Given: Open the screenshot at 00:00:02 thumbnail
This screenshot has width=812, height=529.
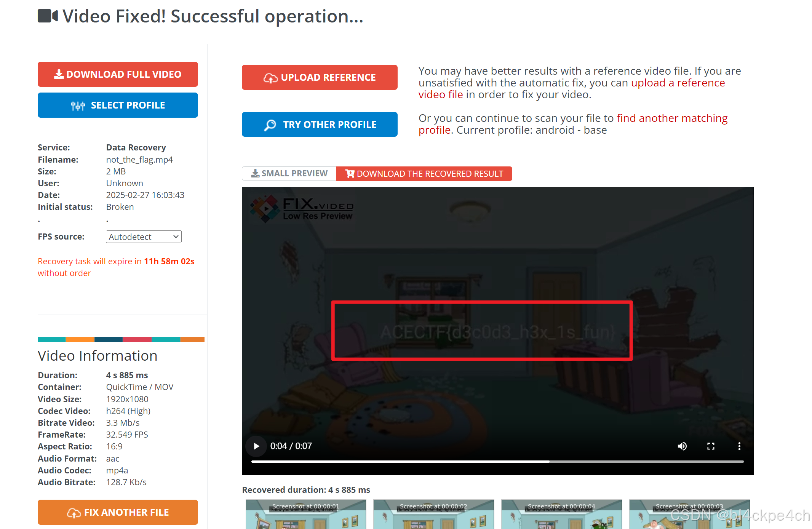Looking at the screenshot, I should pos(433,515).
